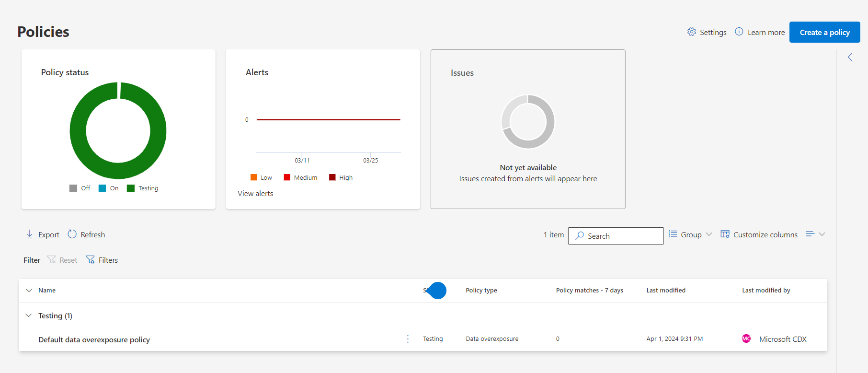868x373 pixels.
Task: Click the Microsoft CDX avatar icon
Action: pyautogui.click(x=746, y=338)
